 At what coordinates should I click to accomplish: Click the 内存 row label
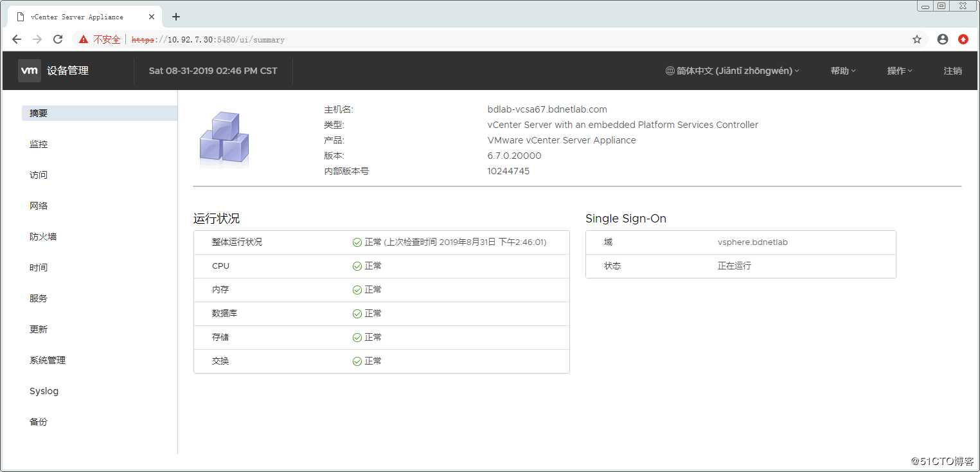[220, 290]
